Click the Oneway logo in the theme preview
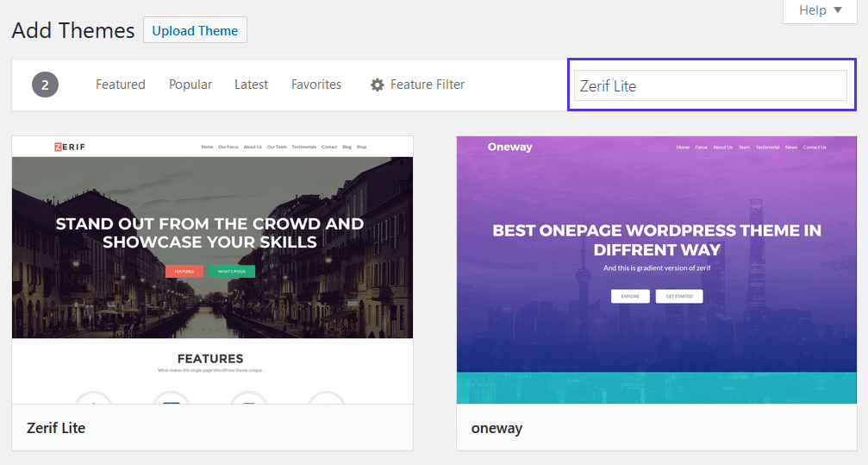The image size is (868, 465). pyautogui.click(x=509, y=147)
